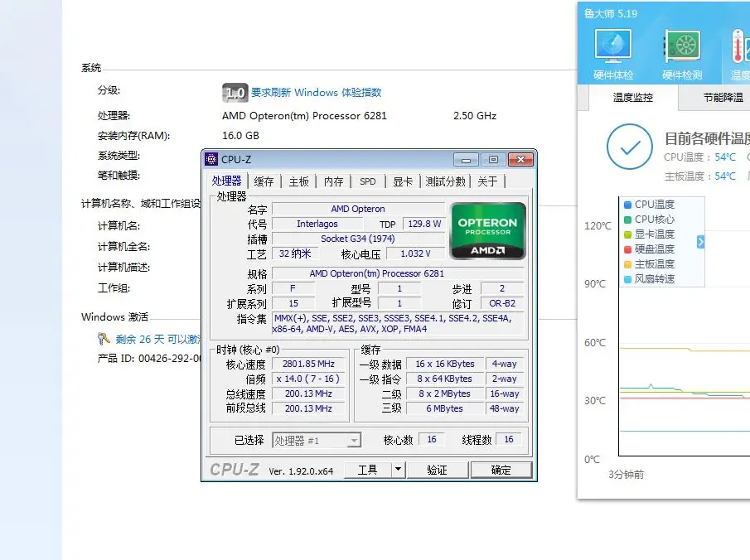Image resolution: width=750 pixels, height=560 pixels.
Task: Click the 确定 button
Action: point(501,470)
